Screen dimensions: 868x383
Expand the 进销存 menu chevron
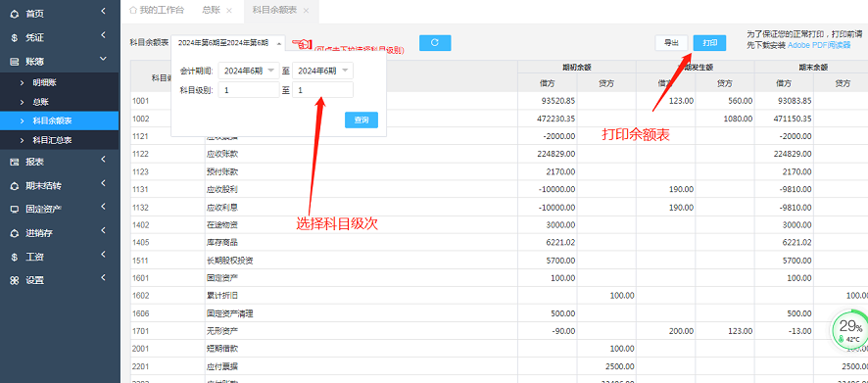click(x=103, y=230)
